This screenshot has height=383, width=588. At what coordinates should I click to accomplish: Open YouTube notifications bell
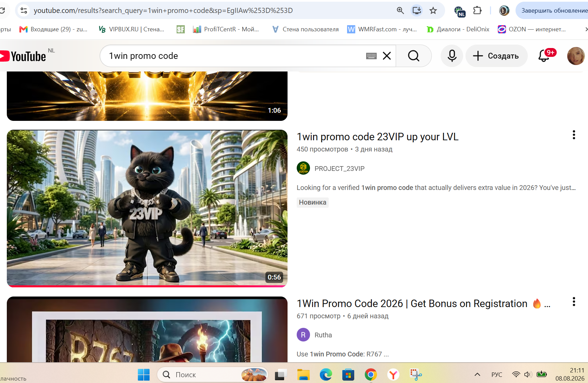point(544,56)
